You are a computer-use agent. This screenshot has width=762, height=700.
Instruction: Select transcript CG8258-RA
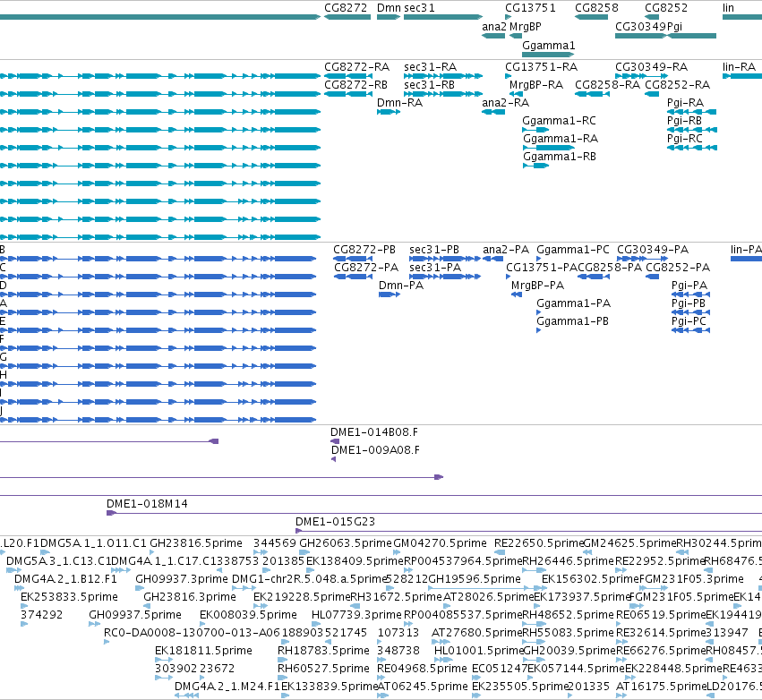click(607, 84)
